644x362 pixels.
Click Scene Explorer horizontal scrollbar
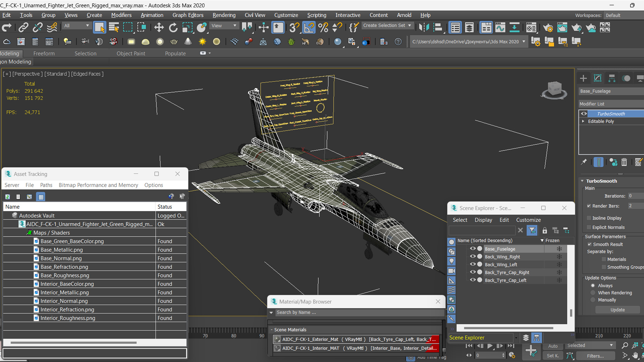(x=508, y=328)
